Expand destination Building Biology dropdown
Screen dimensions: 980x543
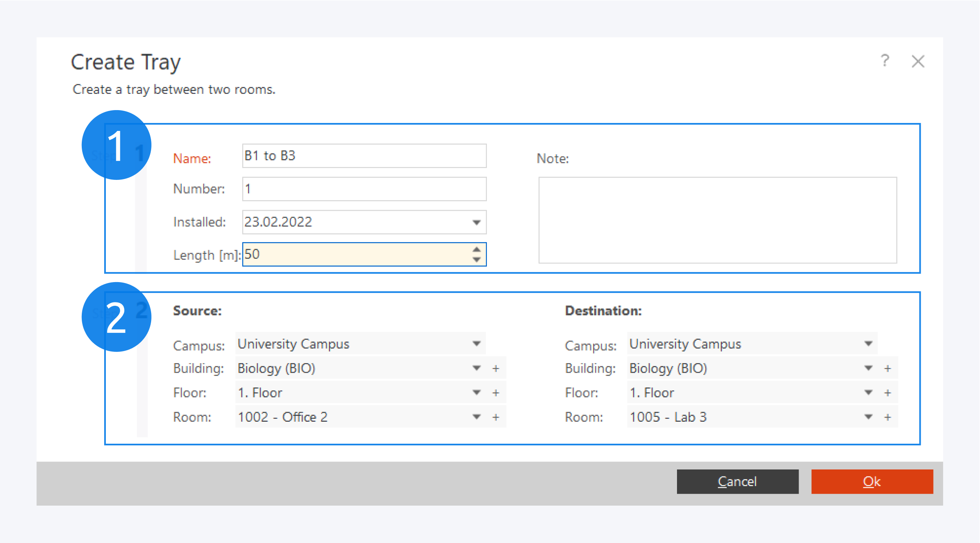[868, 368]
